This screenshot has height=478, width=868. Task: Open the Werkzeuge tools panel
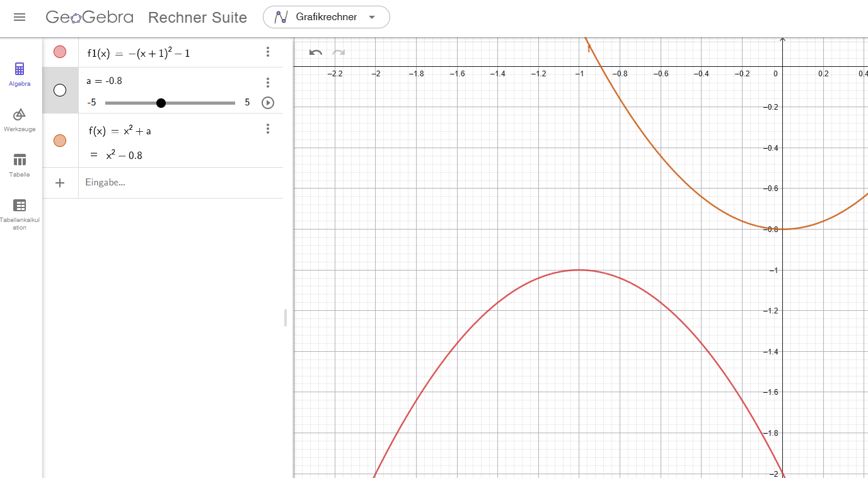point(20,119)
